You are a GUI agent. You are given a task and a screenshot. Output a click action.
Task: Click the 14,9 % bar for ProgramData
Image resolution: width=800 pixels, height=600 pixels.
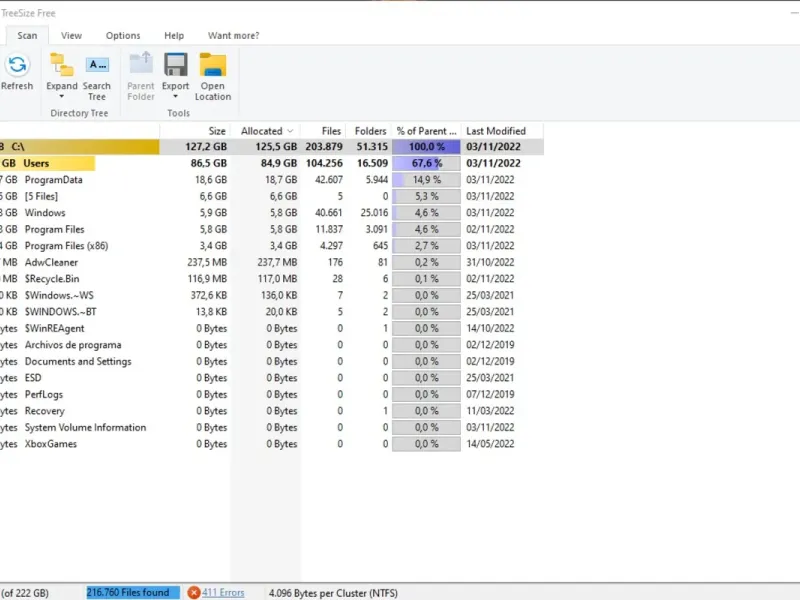click(x=427, y=180)
